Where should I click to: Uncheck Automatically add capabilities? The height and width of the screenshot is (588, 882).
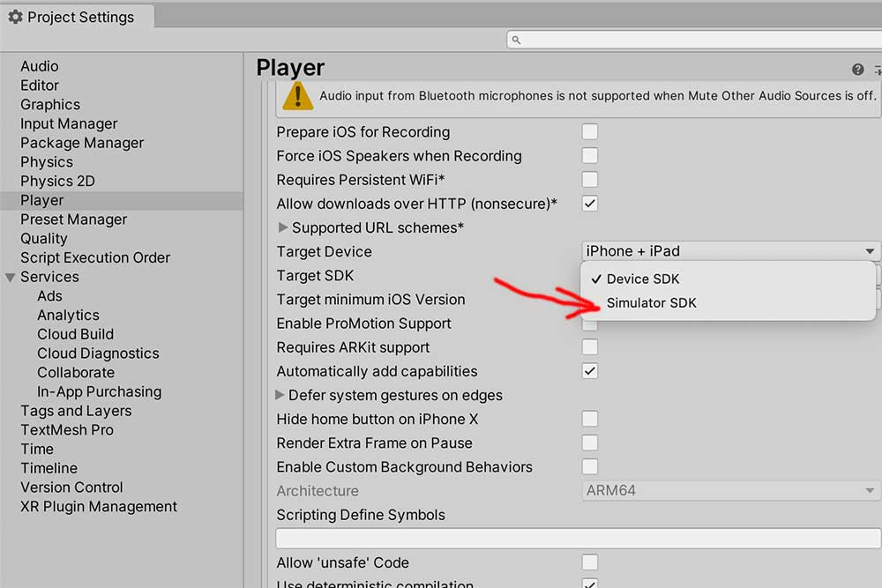[589, 371]
